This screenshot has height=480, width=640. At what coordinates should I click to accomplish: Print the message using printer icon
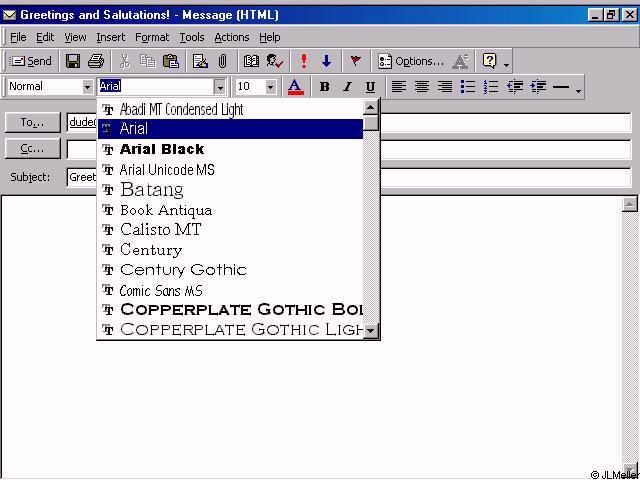(x=96, y=61)
